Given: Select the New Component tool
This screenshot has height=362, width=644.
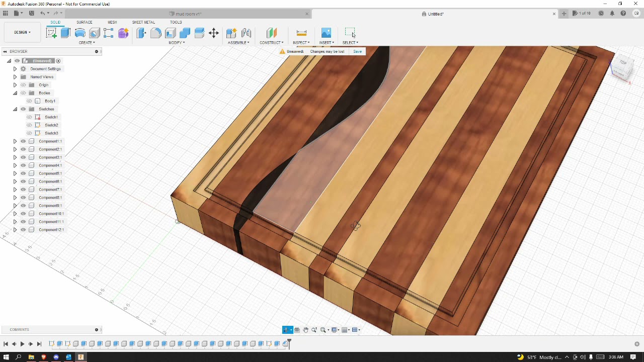Looking at the screenshot, I should click(231, 33).
